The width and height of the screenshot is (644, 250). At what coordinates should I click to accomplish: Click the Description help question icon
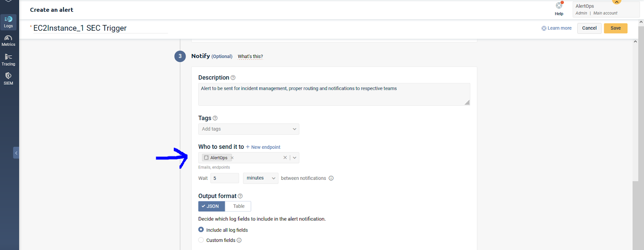pyautogui.click(x=233, y=78)
